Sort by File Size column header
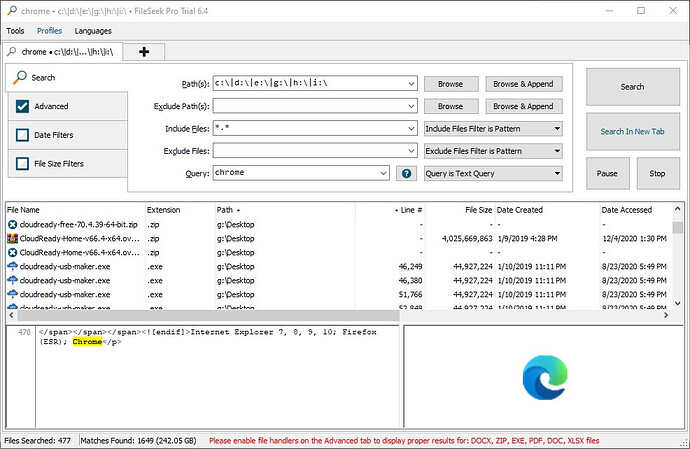690x449 pixels. [x=460, y=210]
